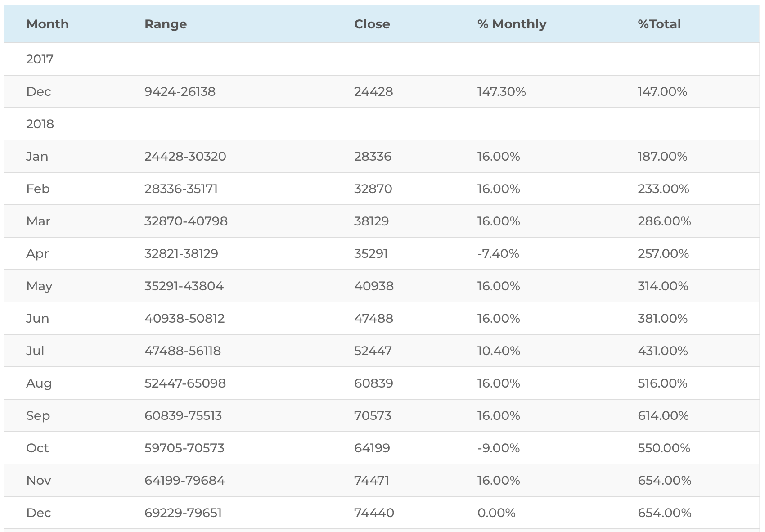Screen dimensions: 765x532
Task: Click Mar range 32870-40798
Action: (x=186, y=221)
